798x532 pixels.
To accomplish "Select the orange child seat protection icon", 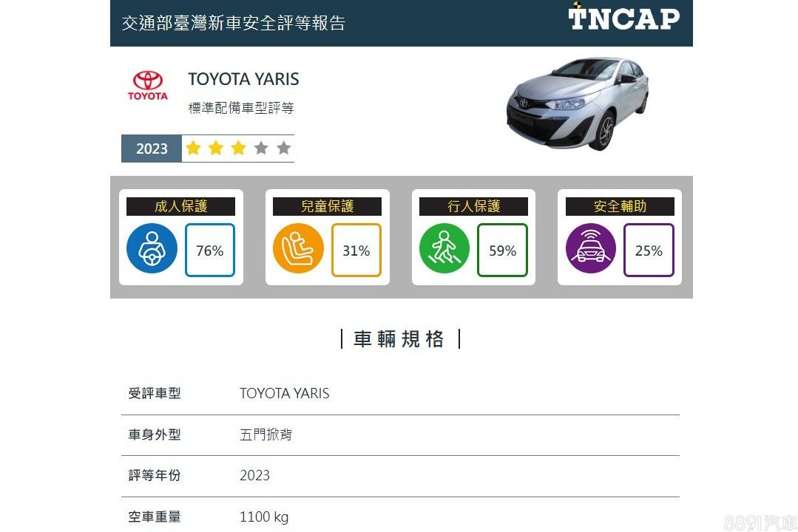I will click(298, 248).
